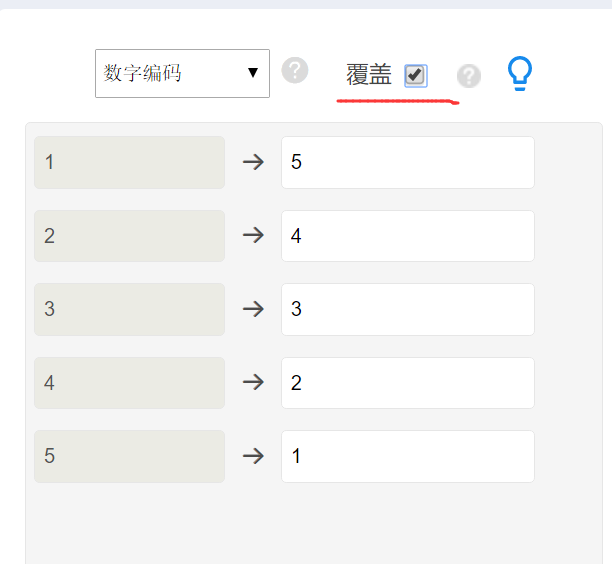Click the arrow icon in the row for 3
Viewport: 612px width, 564px height.
point(254,309)
